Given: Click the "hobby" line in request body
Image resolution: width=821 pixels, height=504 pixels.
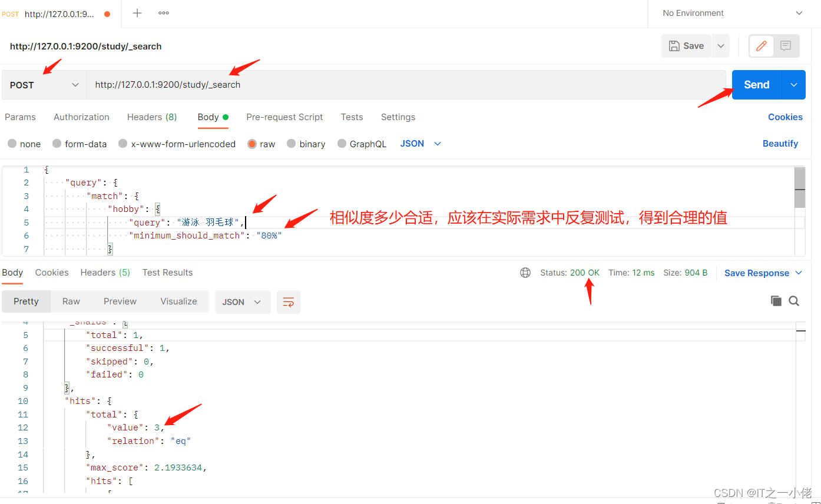Looking at the screenshot, I should click(134, 209).
